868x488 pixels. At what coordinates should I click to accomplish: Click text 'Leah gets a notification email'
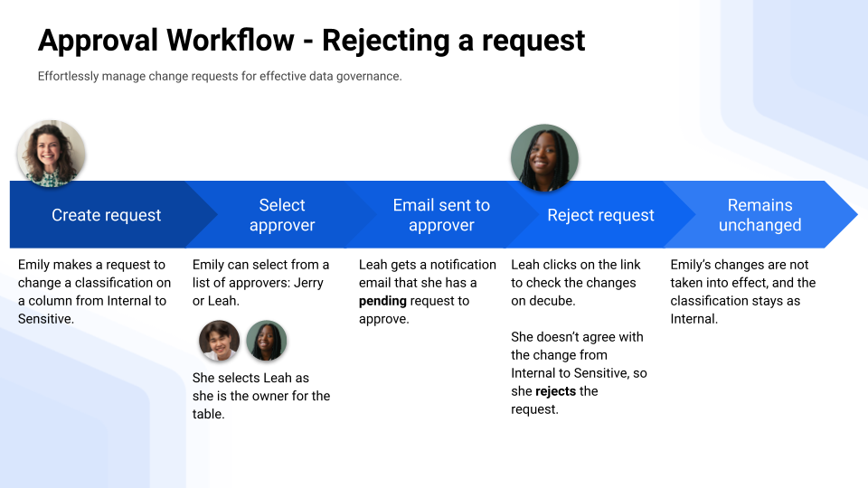[427, 274]
